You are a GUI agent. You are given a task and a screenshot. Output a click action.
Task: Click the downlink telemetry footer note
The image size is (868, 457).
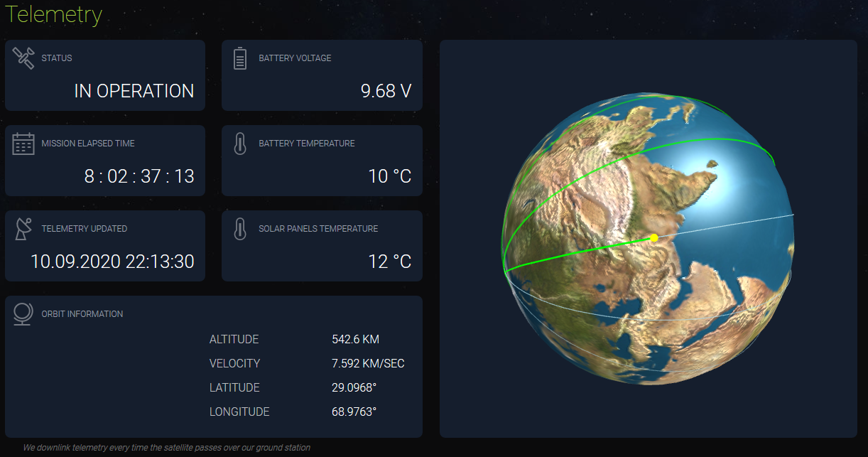[166, 448]
